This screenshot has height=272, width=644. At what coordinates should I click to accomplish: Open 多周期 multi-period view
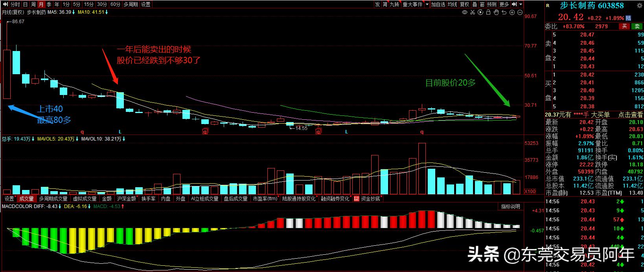131,4
